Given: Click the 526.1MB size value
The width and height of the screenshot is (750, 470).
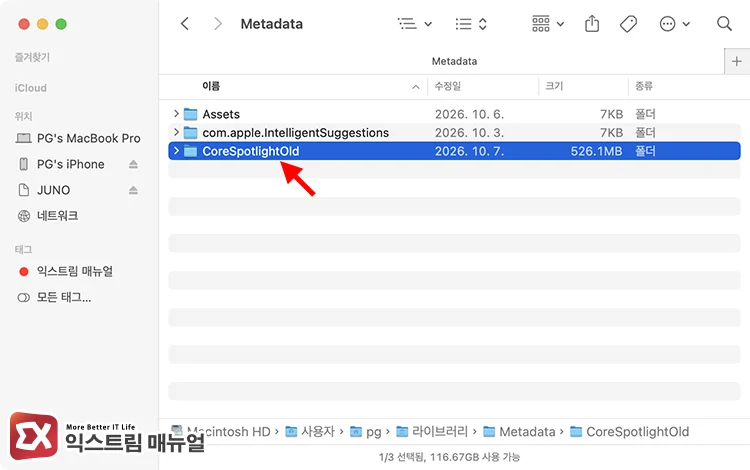Looking at the screenshot, I should (x=596, y=151).
